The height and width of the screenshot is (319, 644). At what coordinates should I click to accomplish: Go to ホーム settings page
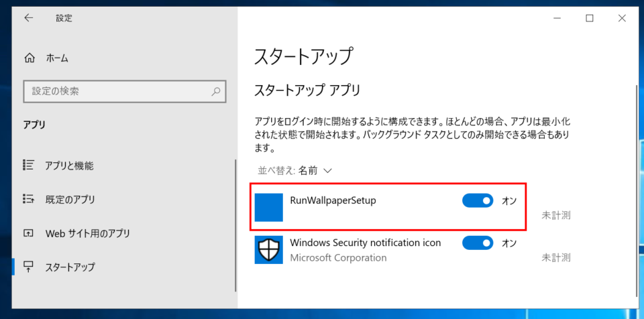pyautogui.click(x=57, y=58)
